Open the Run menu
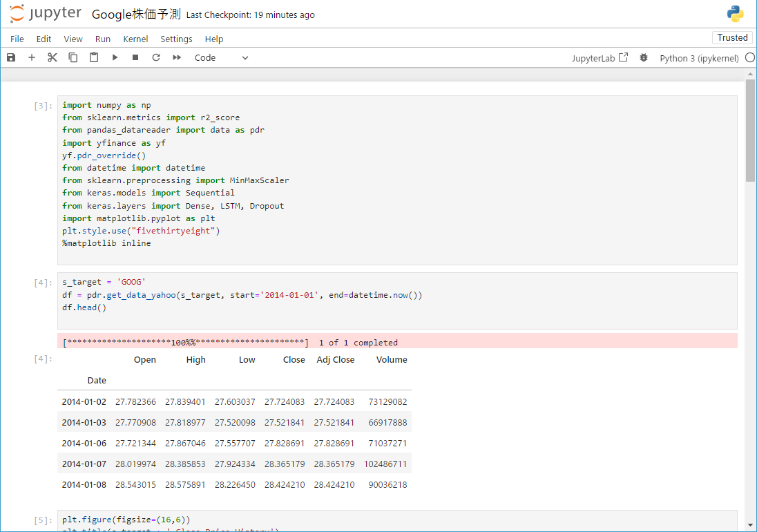 [x=103, y=39]
